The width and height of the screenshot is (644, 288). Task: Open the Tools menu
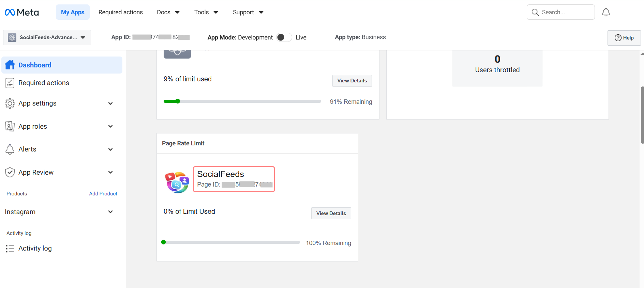tap(206, 12)
